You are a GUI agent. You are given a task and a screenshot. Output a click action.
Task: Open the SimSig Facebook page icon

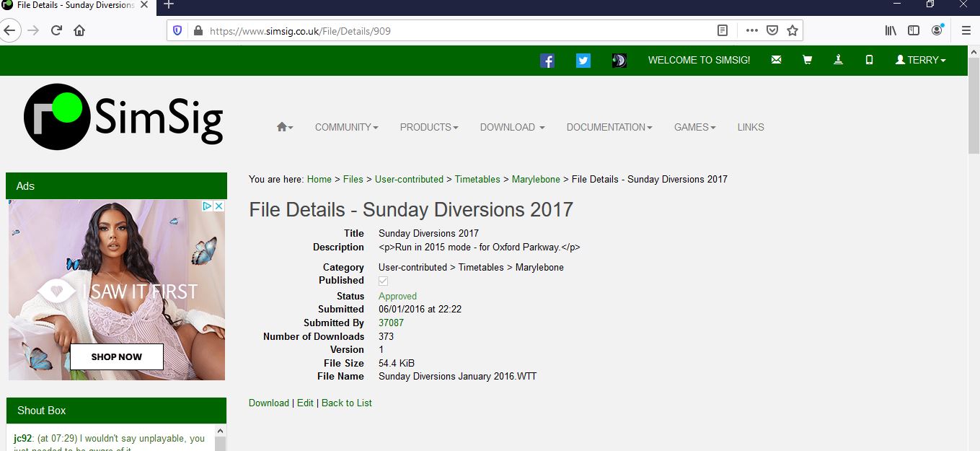pos(547,61)
